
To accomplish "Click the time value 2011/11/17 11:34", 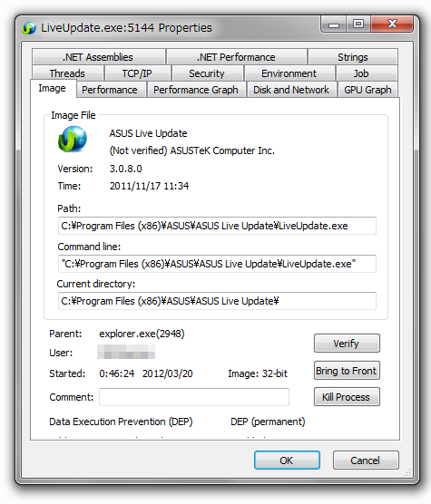I will coord(149,186).
